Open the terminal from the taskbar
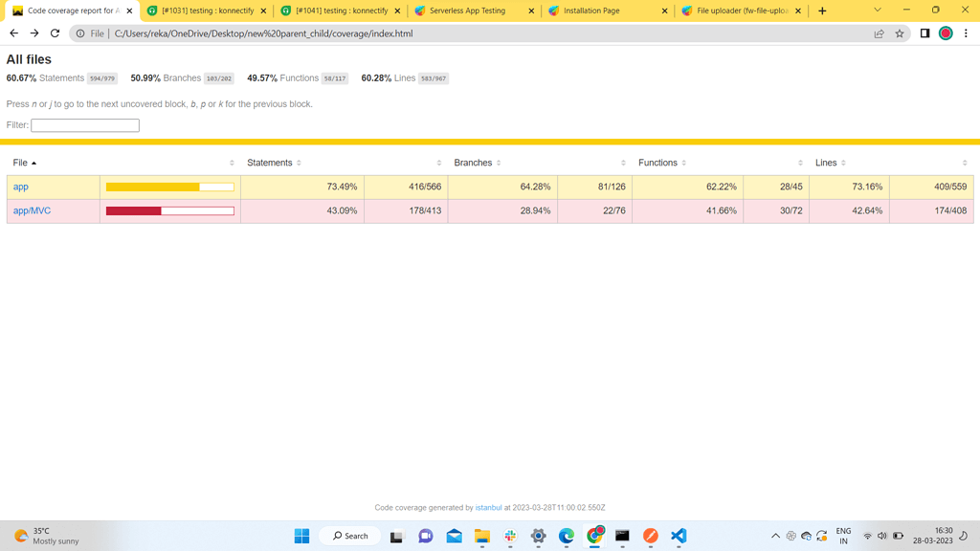 pyautogui.click(x=623, y=536)
